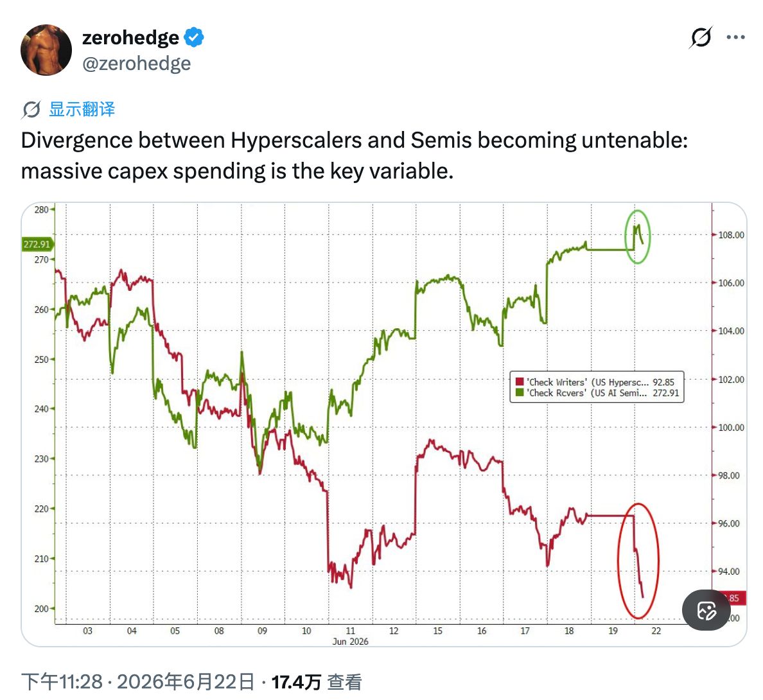Click the green circled peak on chart
This screenshot has height=700, width=763.
638,237
